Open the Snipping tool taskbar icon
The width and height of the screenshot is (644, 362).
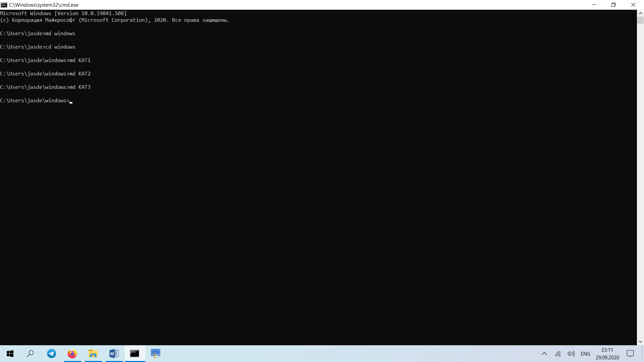(x=156, y=354)
